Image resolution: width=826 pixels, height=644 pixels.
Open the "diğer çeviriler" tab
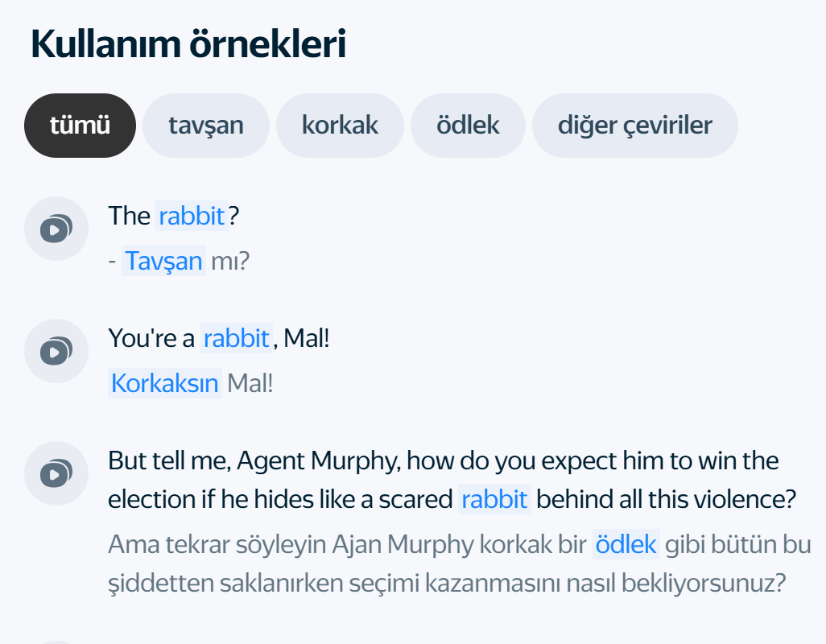pos(634,126)
